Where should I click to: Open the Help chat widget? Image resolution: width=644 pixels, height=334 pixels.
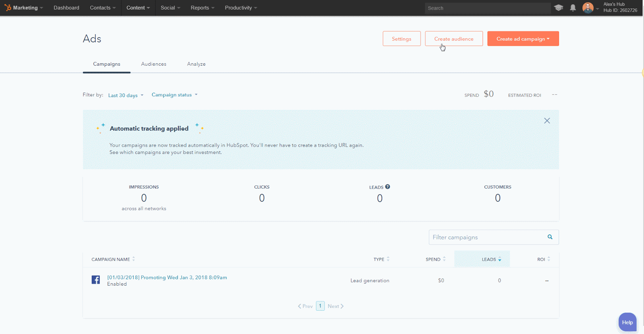(x=627, y=322)
